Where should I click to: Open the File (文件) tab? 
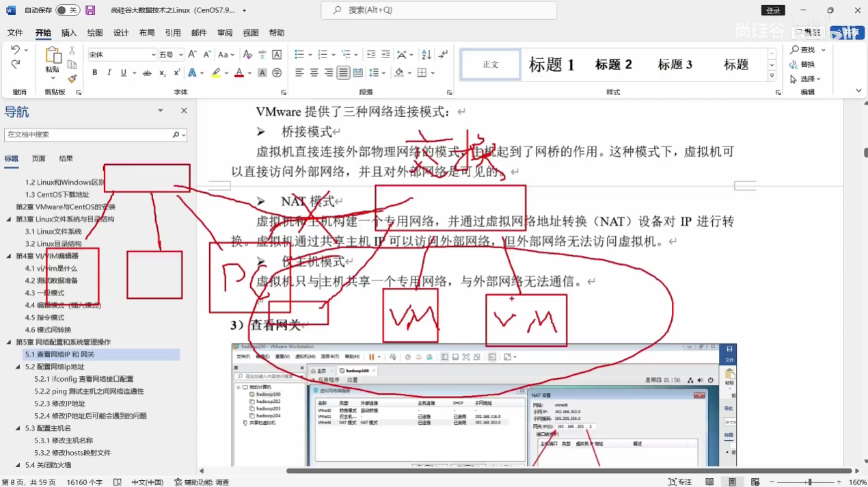pos(15,33)
